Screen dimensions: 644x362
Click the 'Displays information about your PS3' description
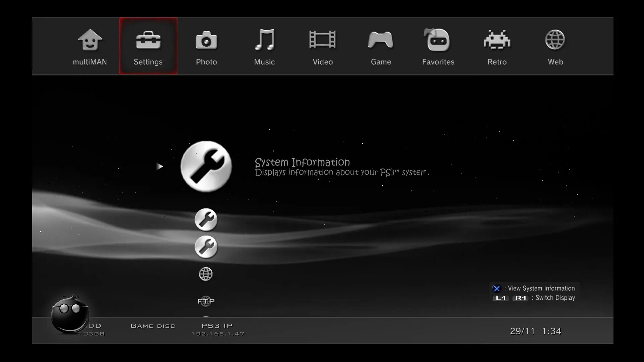[x=342, y=172]
